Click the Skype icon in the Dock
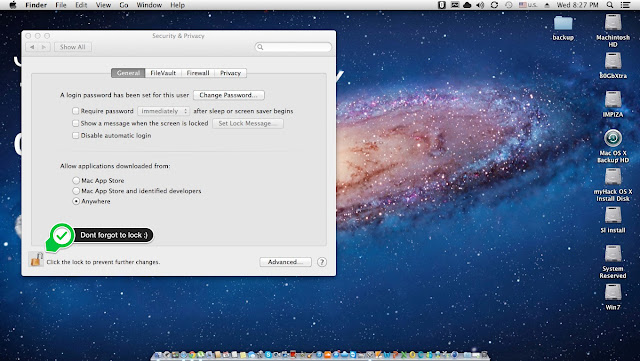Viewport: 640px width, 361px height. coord(268,355)
